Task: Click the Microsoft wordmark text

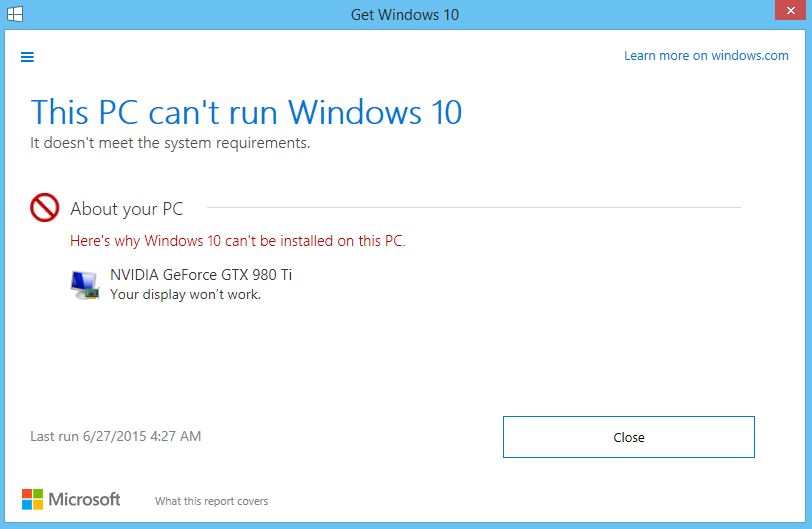Action: point(84,499)
